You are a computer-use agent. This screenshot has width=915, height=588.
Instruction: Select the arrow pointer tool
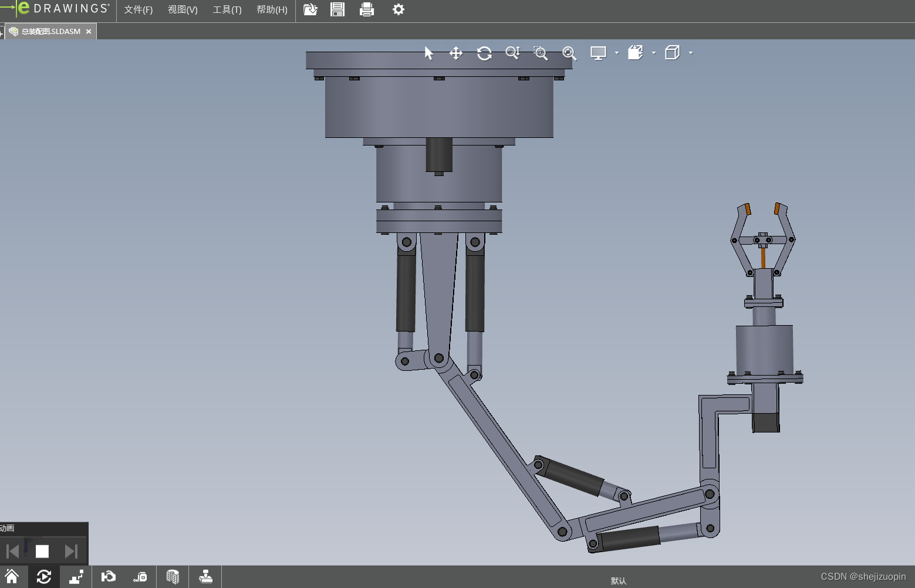(x=428, y=53)
